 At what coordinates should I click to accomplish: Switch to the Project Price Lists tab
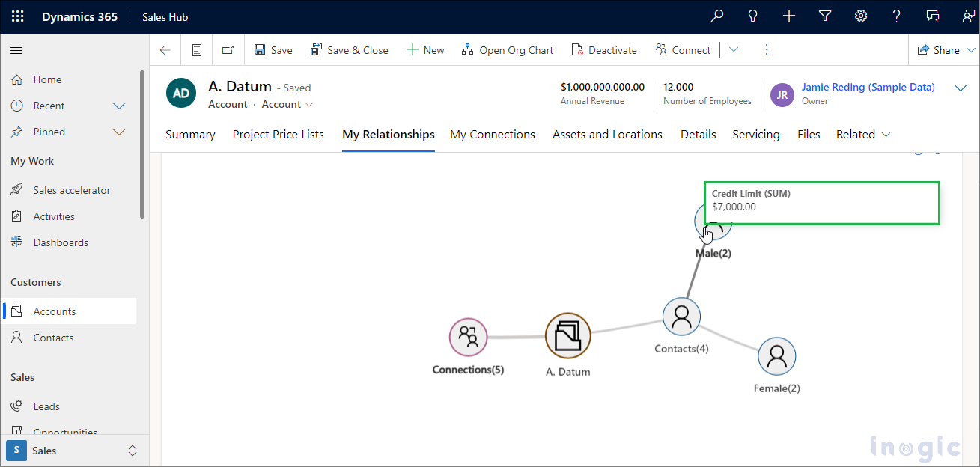(279, 135)
